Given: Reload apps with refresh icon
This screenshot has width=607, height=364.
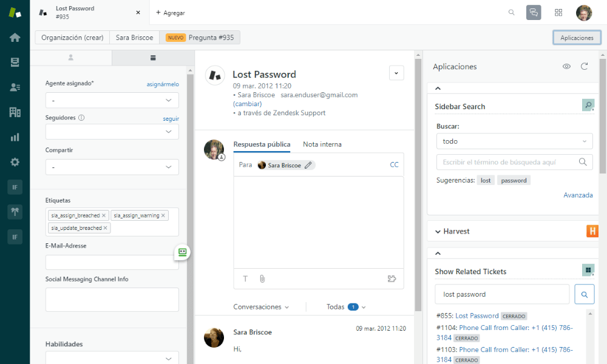Looking at the screenshot, I should tap(584, 67).
